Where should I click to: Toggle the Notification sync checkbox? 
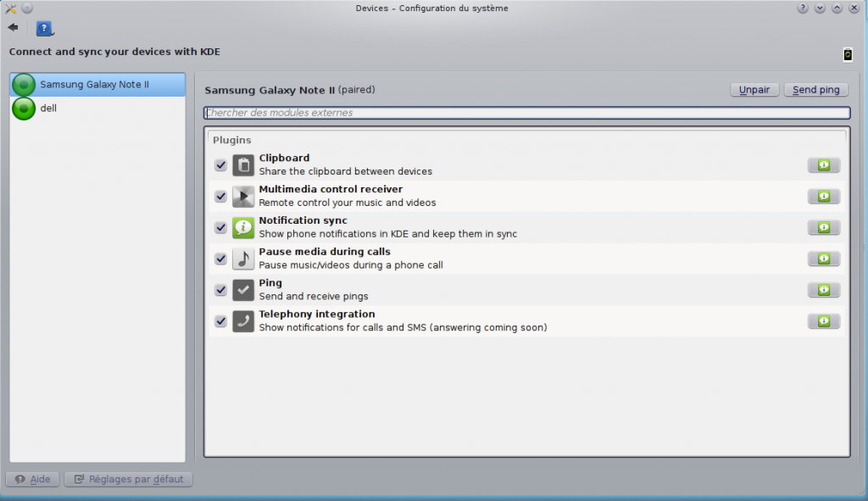[x=221, y=227]
